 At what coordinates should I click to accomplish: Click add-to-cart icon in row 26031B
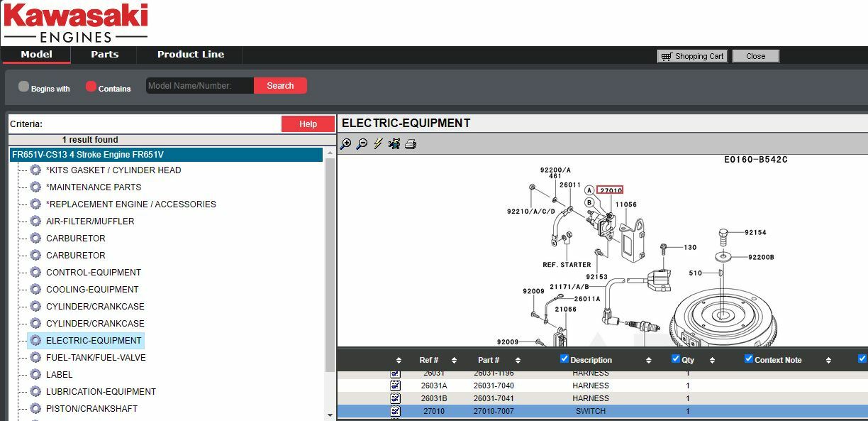(x=395, y=398)
